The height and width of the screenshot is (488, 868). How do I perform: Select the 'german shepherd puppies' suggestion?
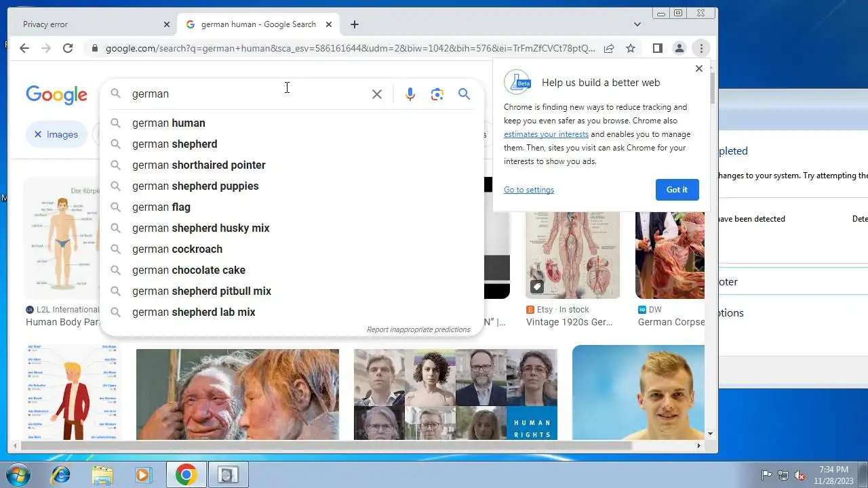coord(292,186)
